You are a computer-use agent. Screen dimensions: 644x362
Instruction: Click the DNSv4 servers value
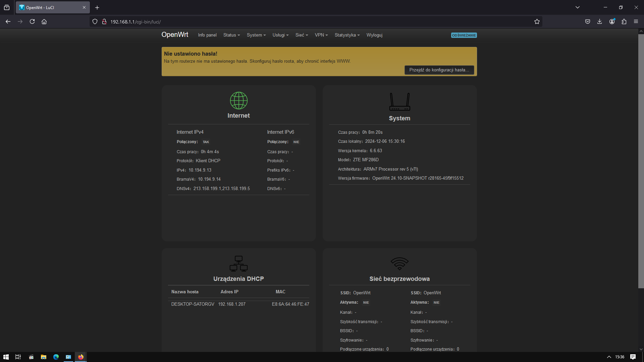(221, 188)
